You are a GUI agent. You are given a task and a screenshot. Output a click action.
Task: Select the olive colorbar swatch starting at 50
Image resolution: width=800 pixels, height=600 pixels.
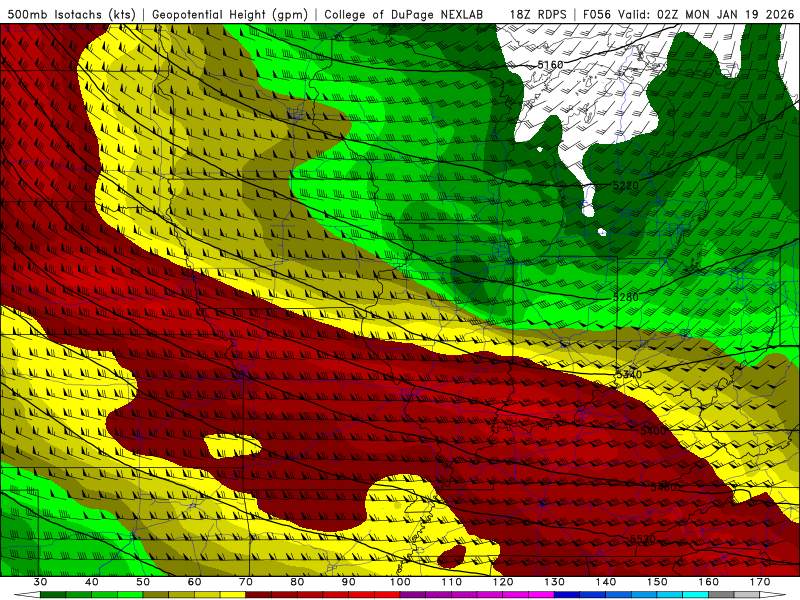coord(156,595)
